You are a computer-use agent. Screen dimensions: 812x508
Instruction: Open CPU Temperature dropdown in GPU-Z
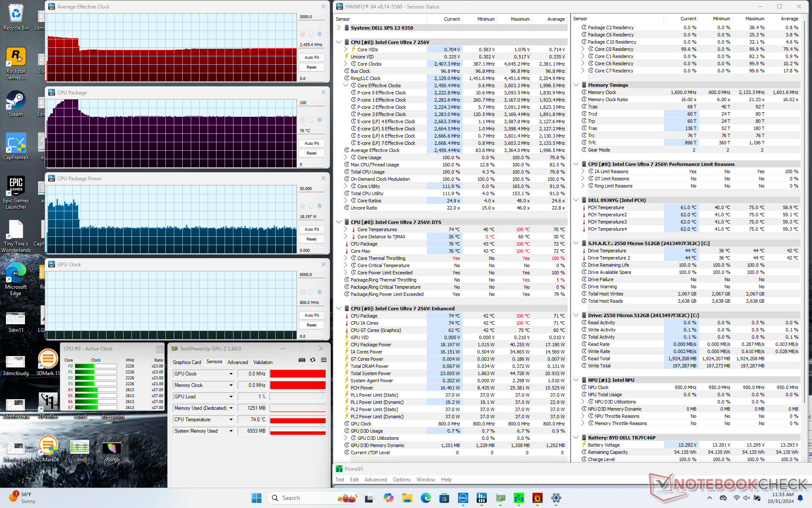pos(231,420)
